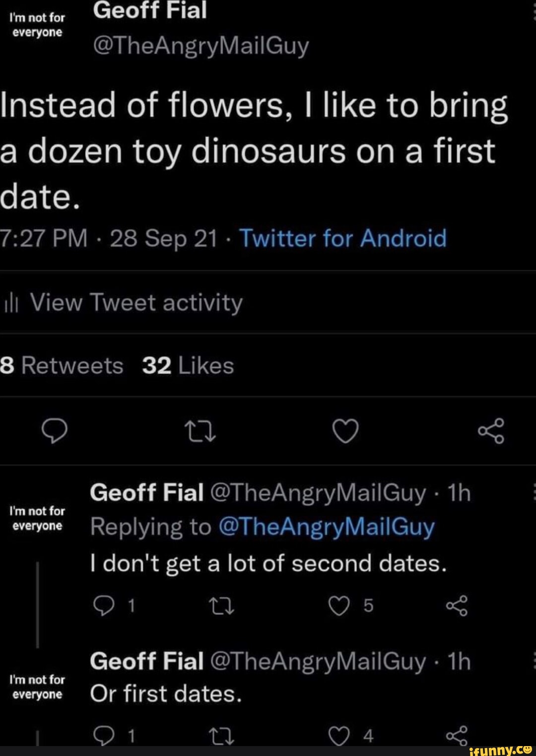Click the reply icon under the main tweet
This screenshot has width=536, height=756.
[x=56, y=431]
